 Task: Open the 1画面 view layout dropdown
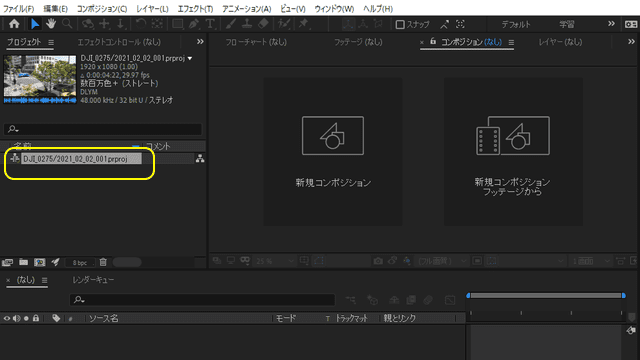click(591, 261)
